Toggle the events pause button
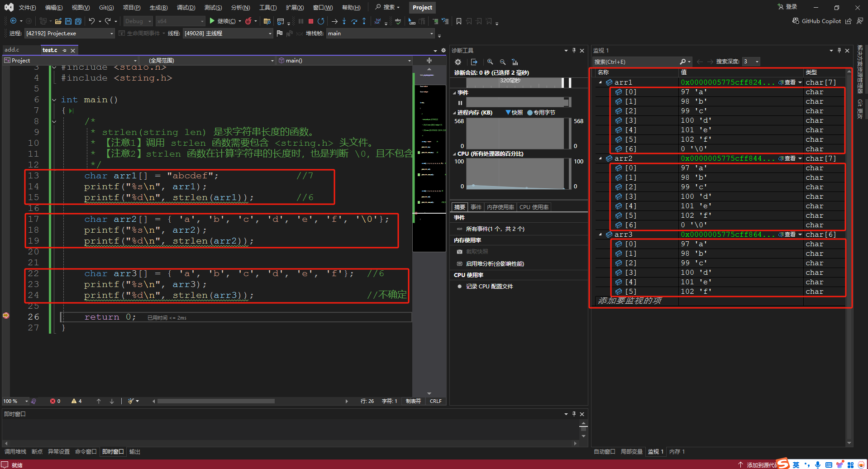Image resolution: width=868 pixels, height=469 pixels. point(460,103)
